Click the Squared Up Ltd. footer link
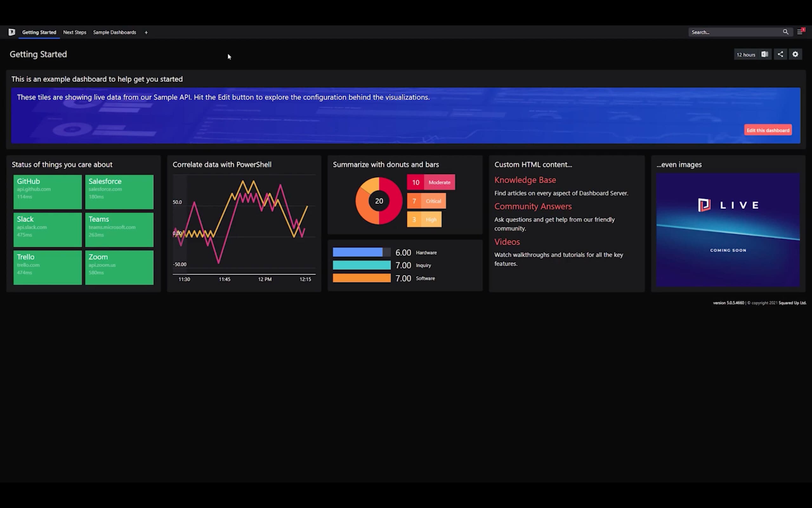The height and width of the screenshot is (508, 812). coord(792,303)
